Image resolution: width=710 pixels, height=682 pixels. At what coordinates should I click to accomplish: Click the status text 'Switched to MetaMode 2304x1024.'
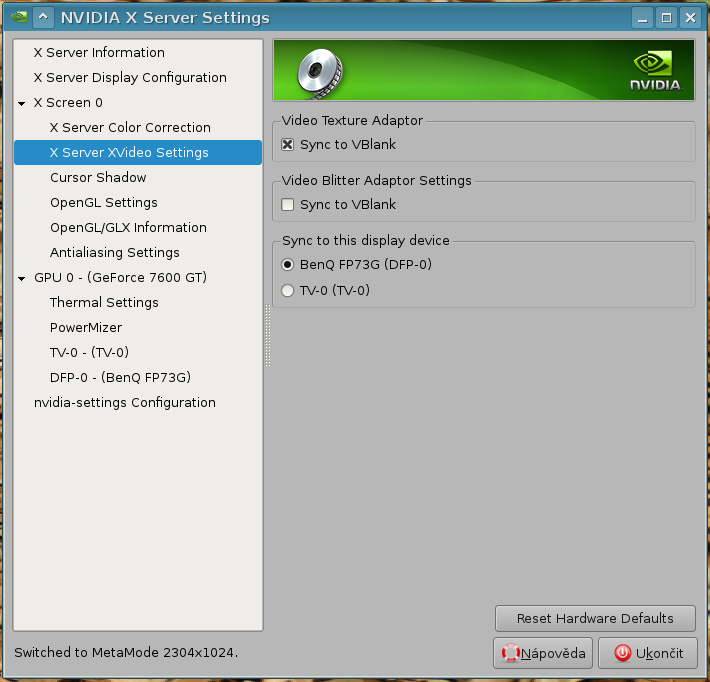pos(126,653)
